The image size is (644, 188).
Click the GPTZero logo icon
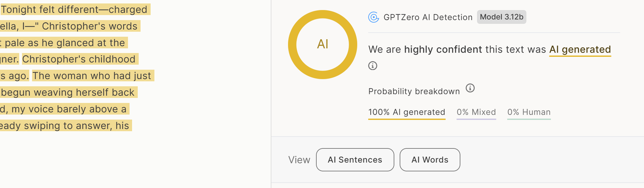tap(374, 17)
